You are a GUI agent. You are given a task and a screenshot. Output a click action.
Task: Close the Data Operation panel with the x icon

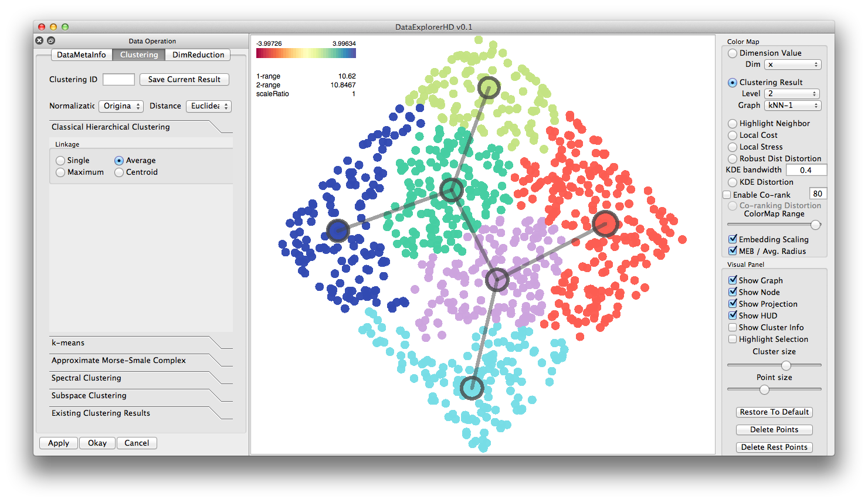(x=39, y=40)
